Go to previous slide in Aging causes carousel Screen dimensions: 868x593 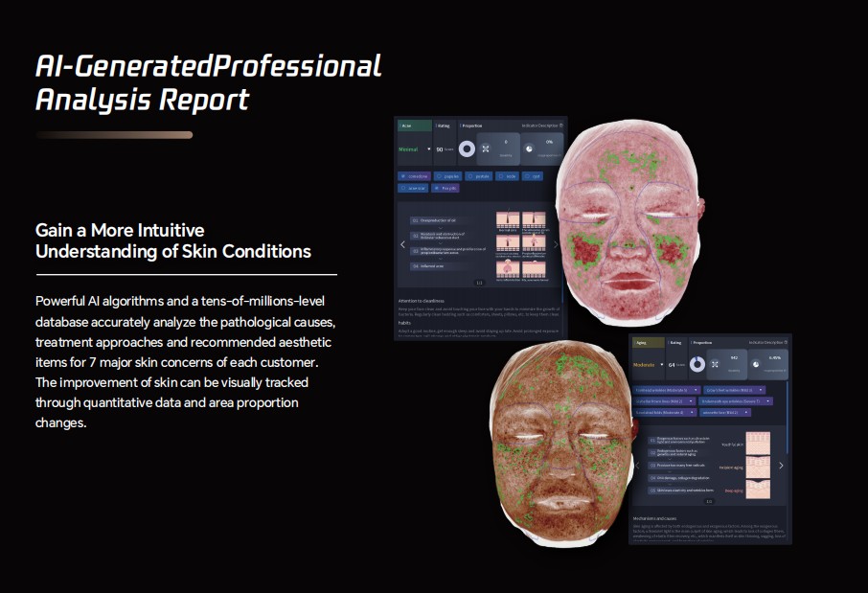(x=637, y=466)
